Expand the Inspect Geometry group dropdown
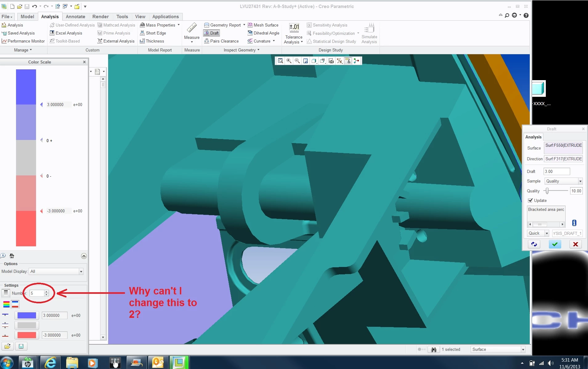Screen dimensions: 588x369 coord(241,50)
